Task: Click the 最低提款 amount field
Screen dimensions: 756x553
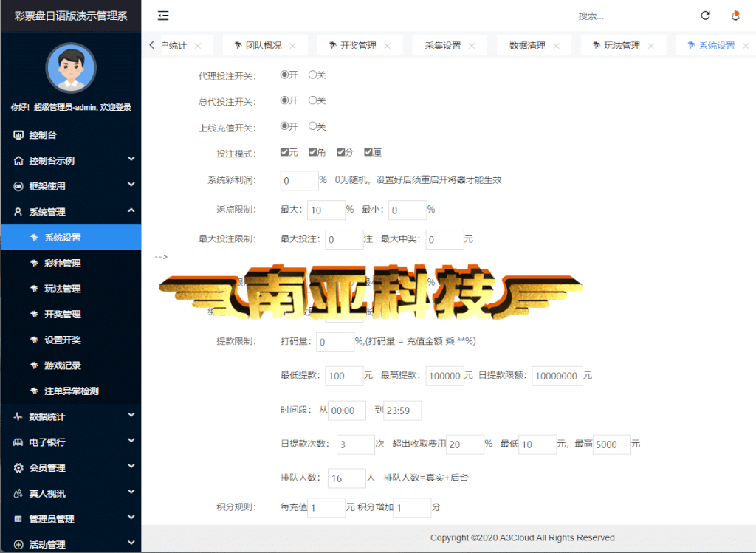Action: point(344,376)
